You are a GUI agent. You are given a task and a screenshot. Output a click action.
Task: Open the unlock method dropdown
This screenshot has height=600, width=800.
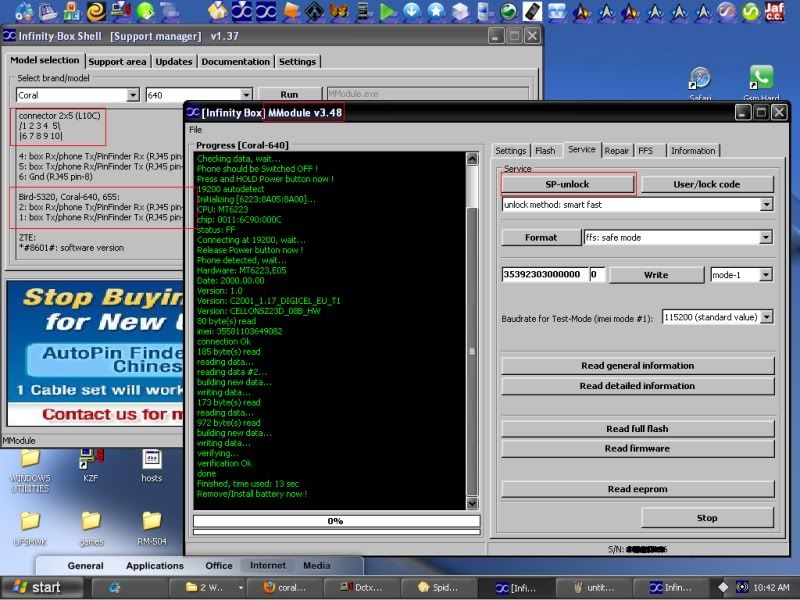(766, 205)
